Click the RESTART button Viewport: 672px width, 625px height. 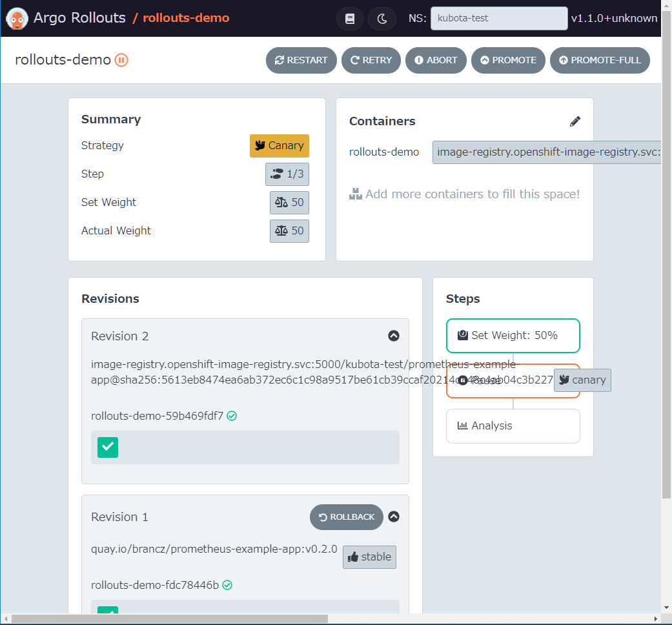(x=301, y=61)
